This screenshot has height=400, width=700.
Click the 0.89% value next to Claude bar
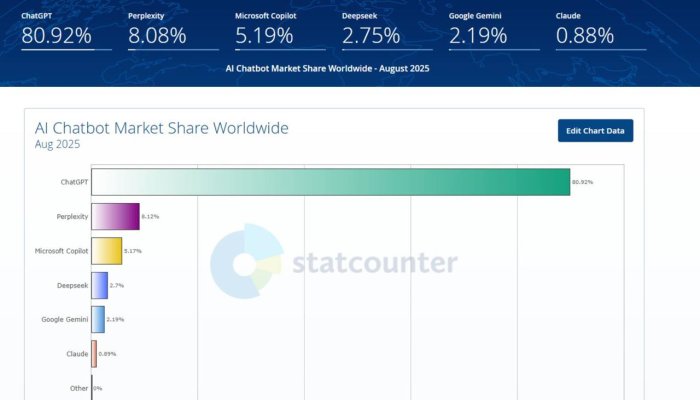click(x=107, y=354)
